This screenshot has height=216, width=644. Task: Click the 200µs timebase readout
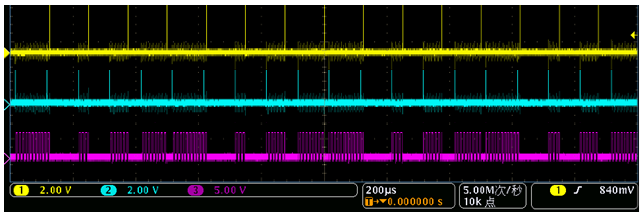coord(381,191)
